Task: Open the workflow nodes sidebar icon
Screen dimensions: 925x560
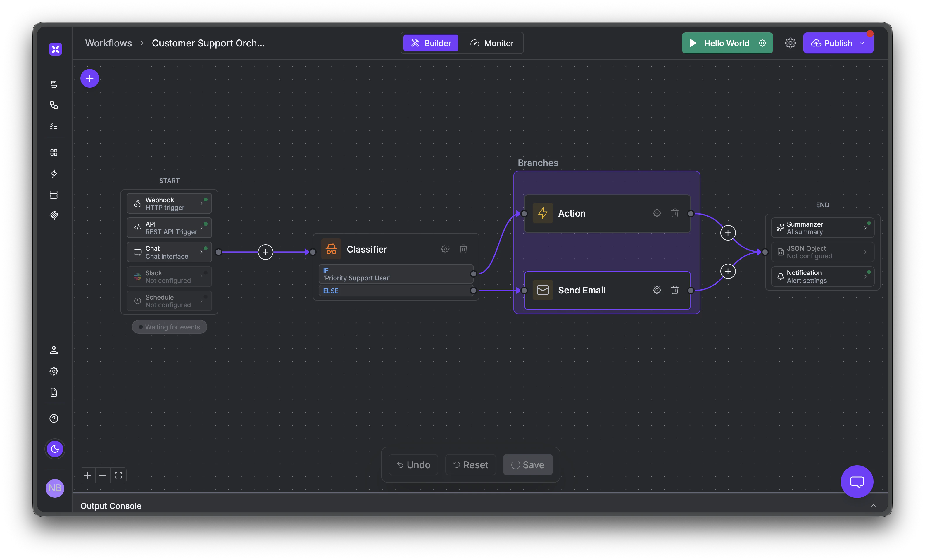Action: 54,105
